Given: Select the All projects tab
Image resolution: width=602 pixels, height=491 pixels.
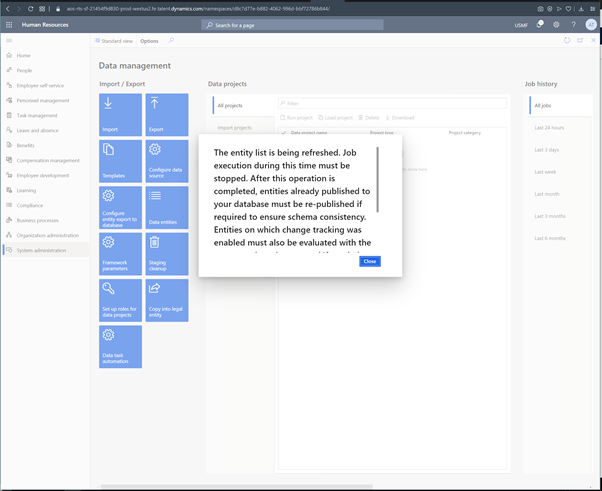Looking at the screenshot, I should (x=230, y=105).
